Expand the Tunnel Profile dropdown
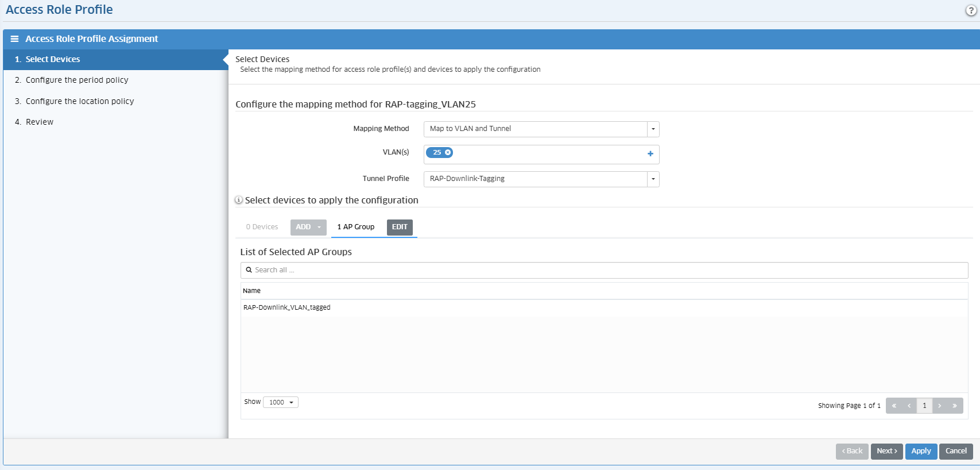This screenshot has width=980, height=470. pos(653,179)
